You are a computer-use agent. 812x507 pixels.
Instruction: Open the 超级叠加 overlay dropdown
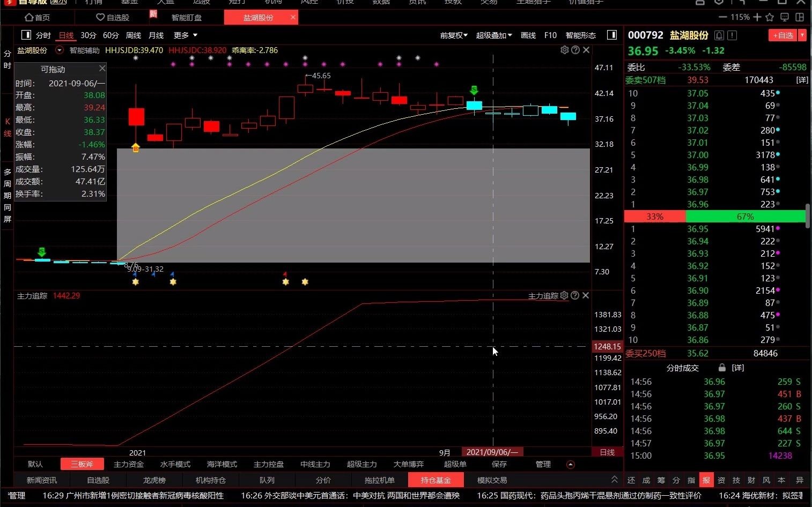coord(494,35)
